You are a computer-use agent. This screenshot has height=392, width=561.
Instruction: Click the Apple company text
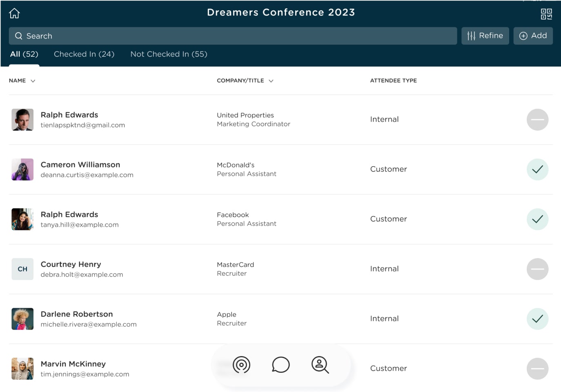(227, 314)
